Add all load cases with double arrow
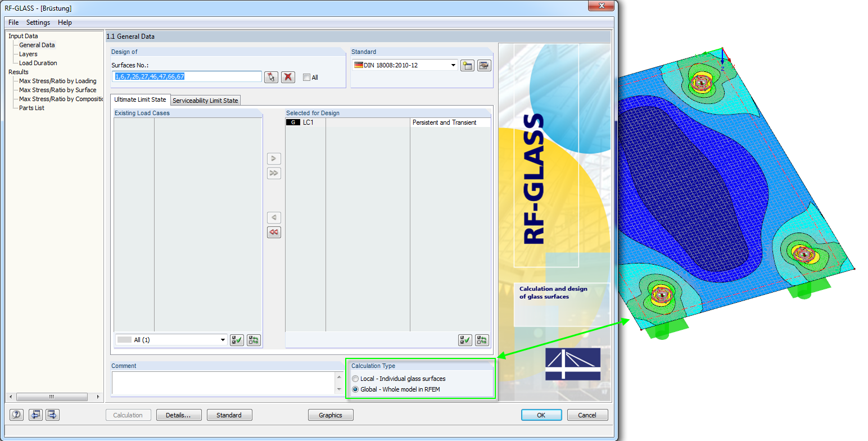868x441 pixels. pyautogui.click(x=274, y=173)
